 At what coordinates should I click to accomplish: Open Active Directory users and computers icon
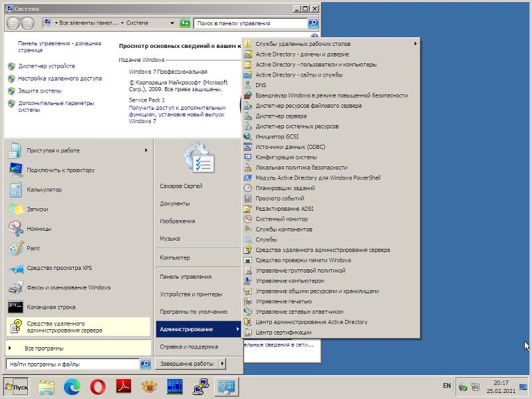click(x=248, y=65)
